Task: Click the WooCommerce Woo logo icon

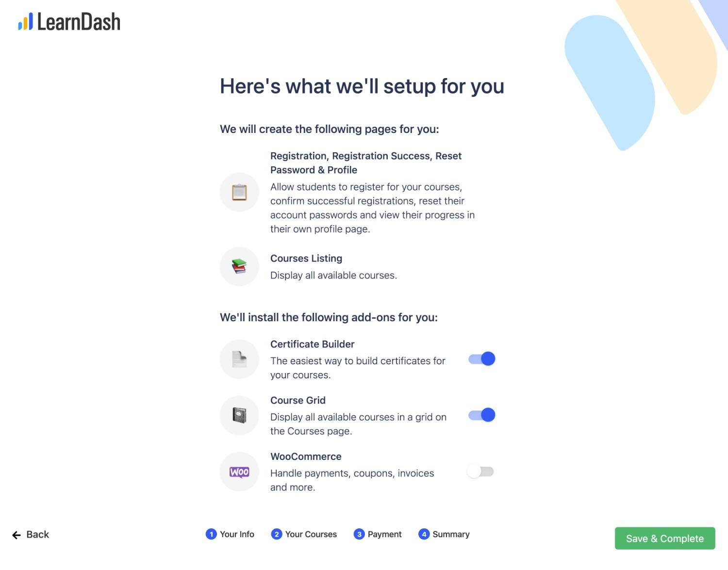Action: pyautogui.click(x=239, y=472)
